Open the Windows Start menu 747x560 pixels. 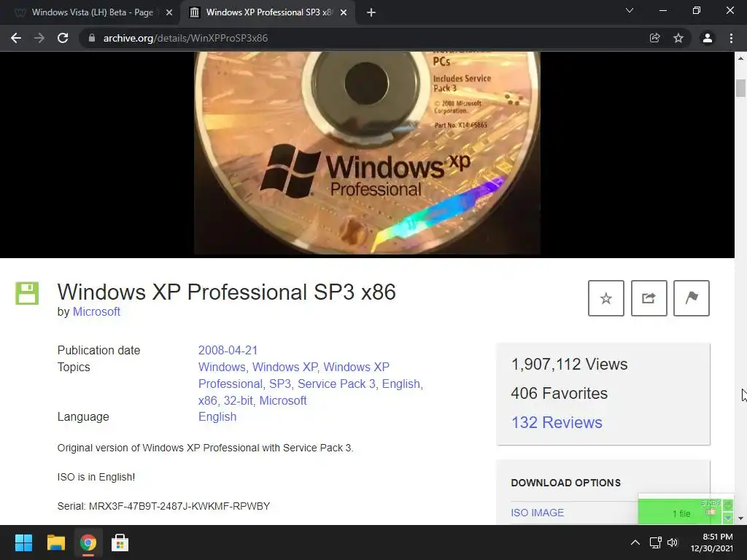(23, 542)
